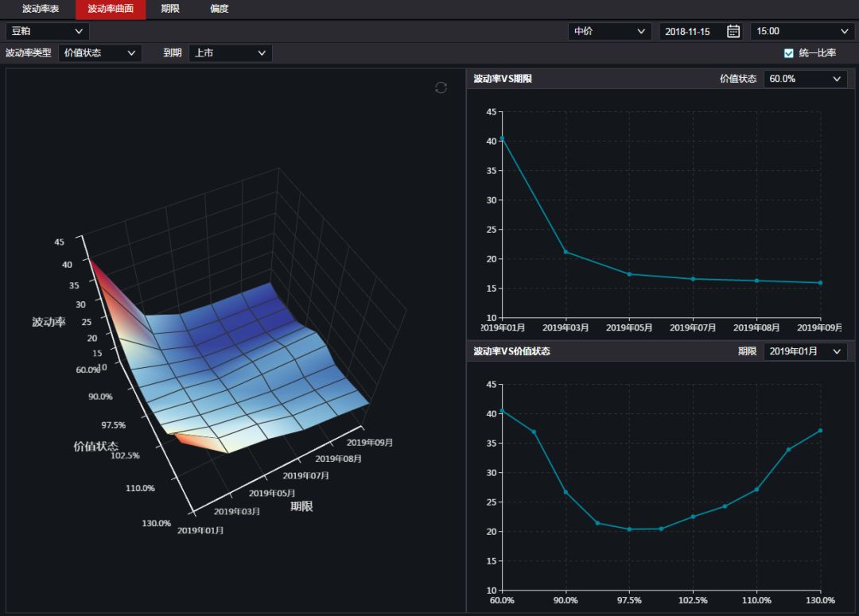Expand the 豆粕 product dropdown
Viewport: 859px width, 616px height.
tap(47, 31)
